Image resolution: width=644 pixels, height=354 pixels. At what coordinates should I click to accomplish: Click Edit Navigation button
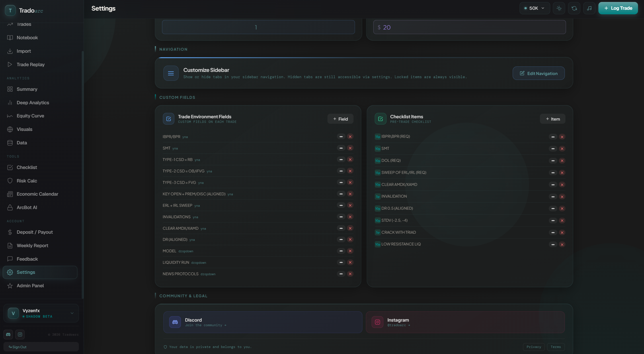point(538,73)
